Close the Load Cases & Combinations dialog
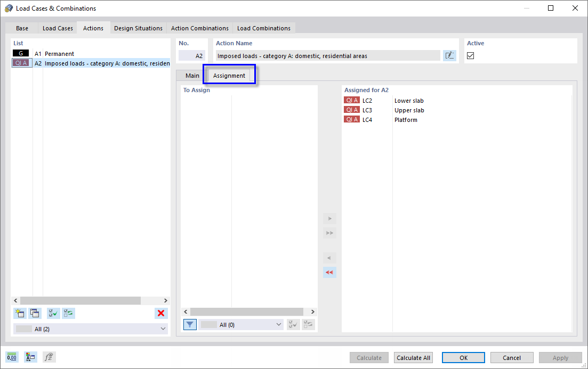This screenshot has width=588, height=369. [x=575, y=8]
